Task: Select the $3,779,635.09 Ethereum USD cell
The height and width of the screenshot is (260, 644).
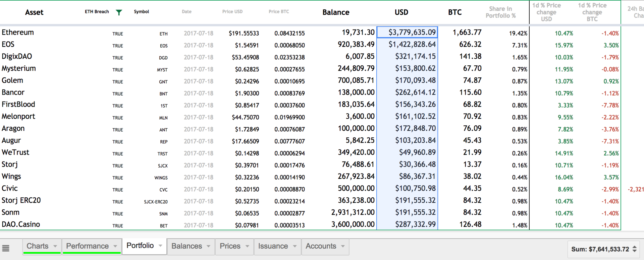Action: click(407, 32)
